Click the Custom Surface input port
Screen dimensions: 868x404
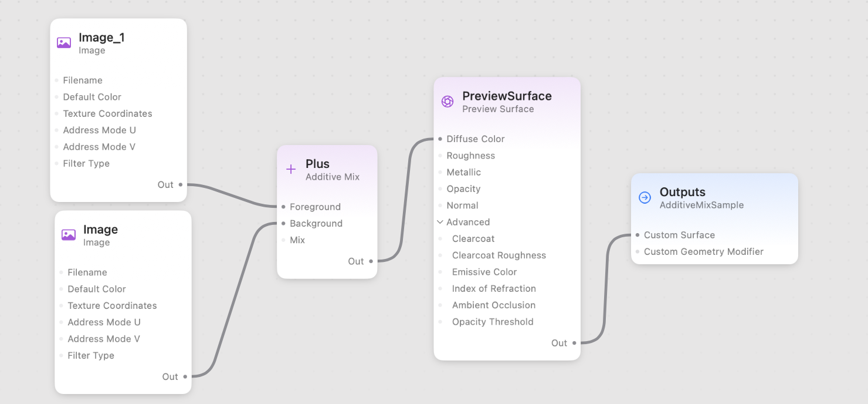[637, 235]
